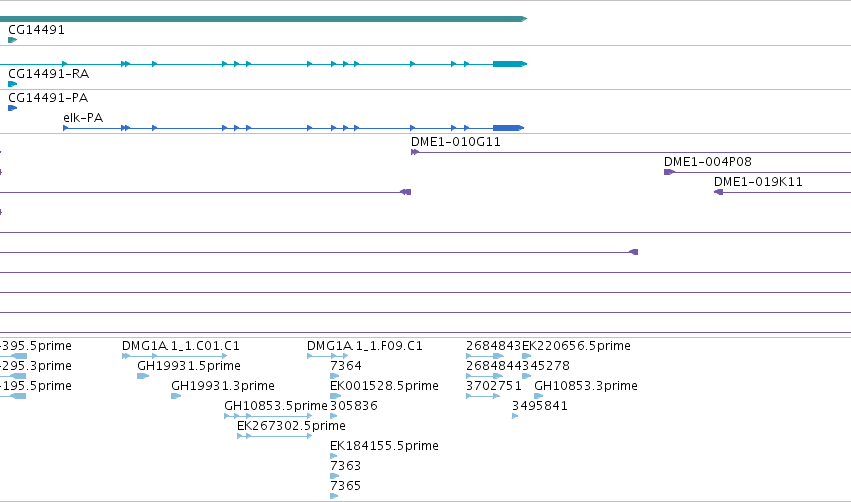
Task: Click the -295.3prime label
Action: coord(36,366)
